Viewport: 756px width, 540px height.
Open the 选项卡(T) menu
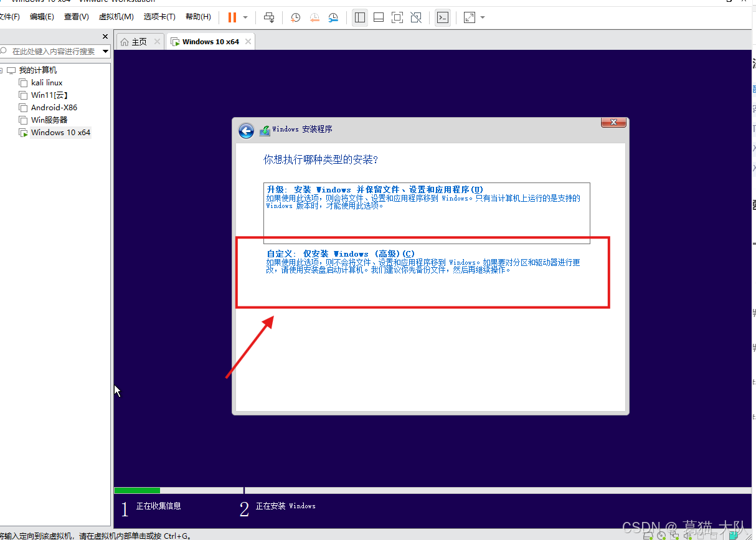[x=159, y=17]
